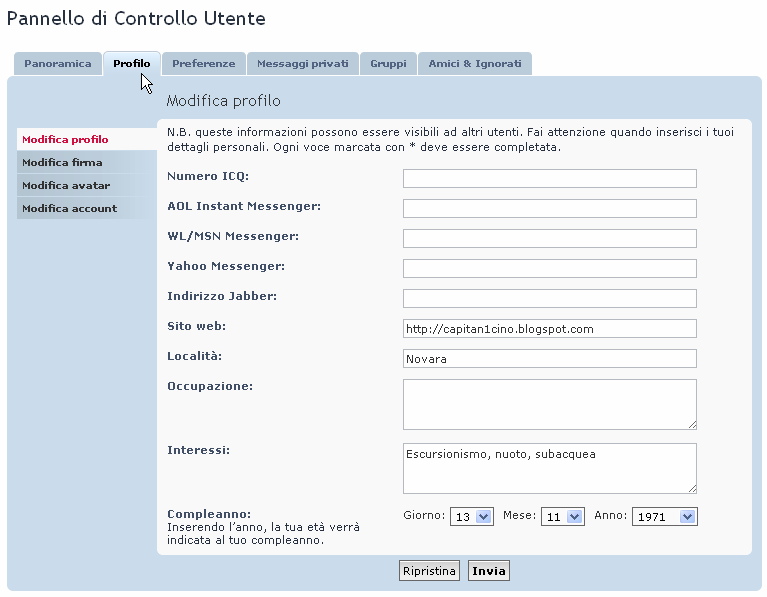Screen dimensions: 767x597
Task: Click the Sito web URL field
Action: 549,329
